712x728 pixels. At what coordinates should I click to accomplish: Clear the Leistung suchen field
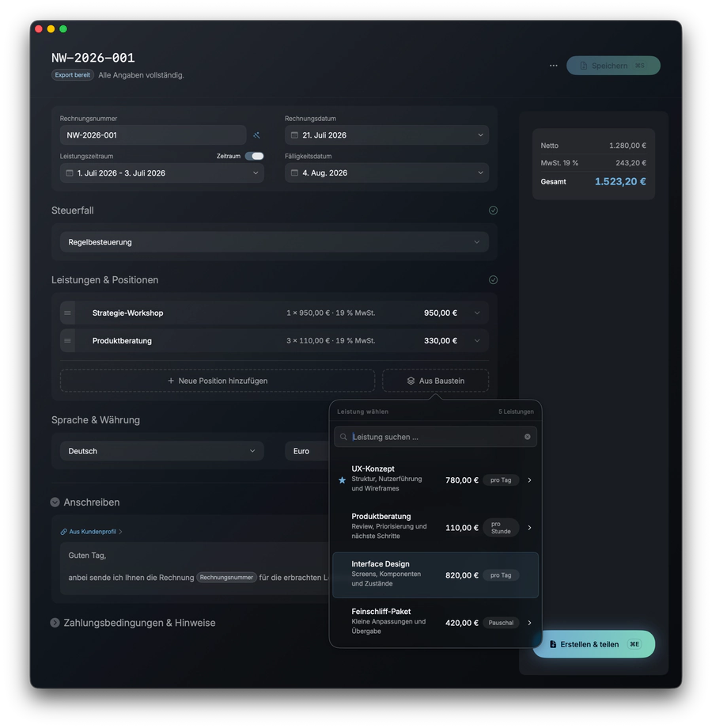(x=527, y=437)
